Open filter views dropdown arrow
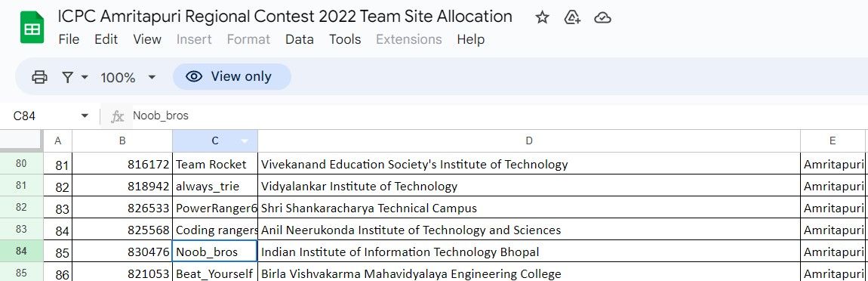This screenshot has height=281, width=868. (85, 77)
